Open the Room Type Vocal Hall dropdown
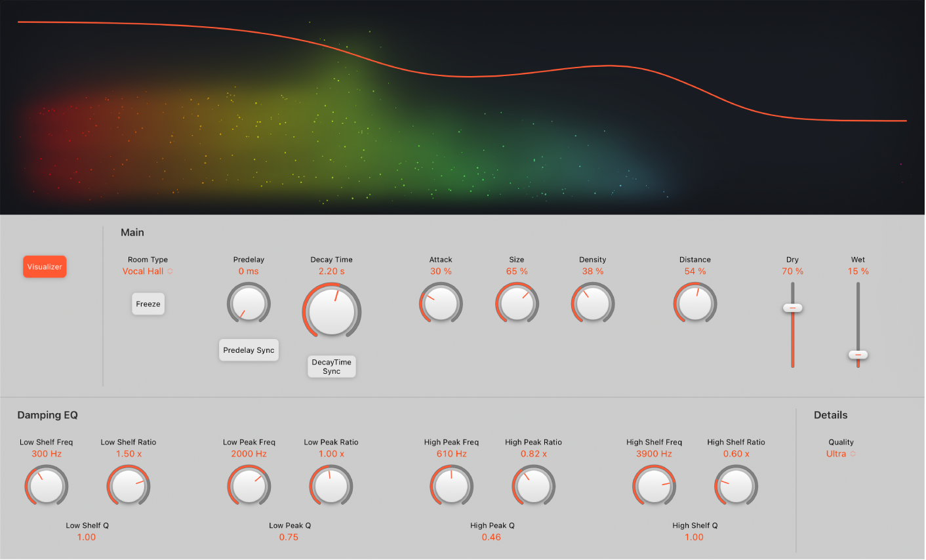Screen dimensions: 926x560 tap(148, 271)
